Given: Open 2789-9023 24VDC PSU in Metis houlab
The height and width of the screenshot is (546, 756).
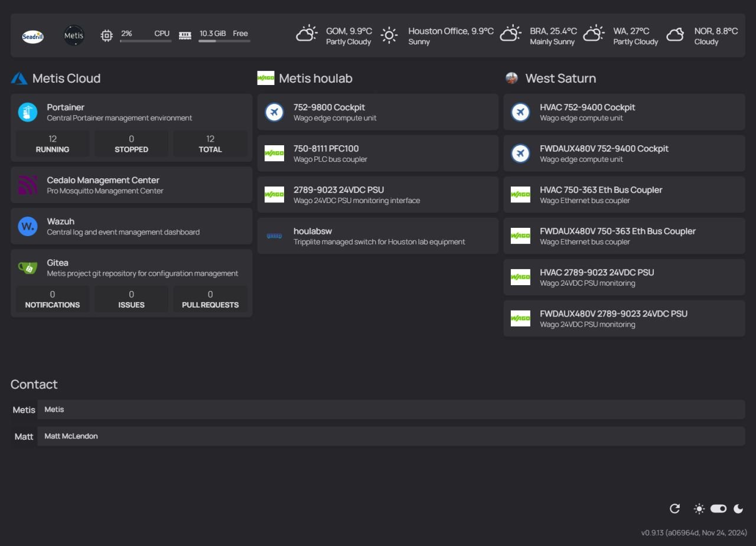Looking at the screenshot, I should point(378,195).
